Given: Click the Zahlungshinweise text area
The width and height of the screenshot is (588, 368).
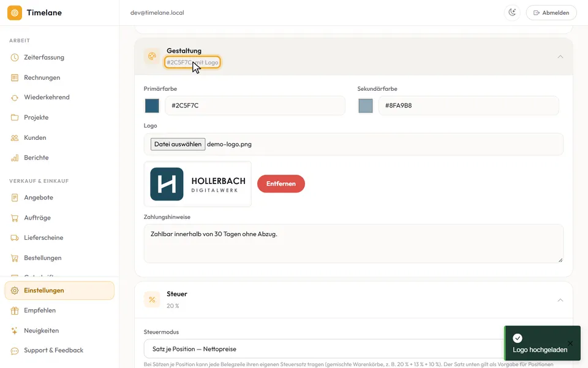Looking at the screenshot, I should (x=353, y=243).
